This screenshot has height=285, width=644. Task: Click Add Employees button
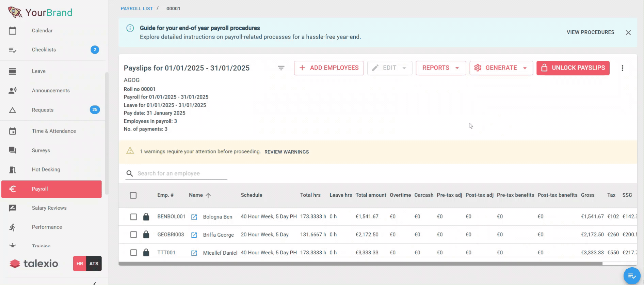[x=329, y=68]
